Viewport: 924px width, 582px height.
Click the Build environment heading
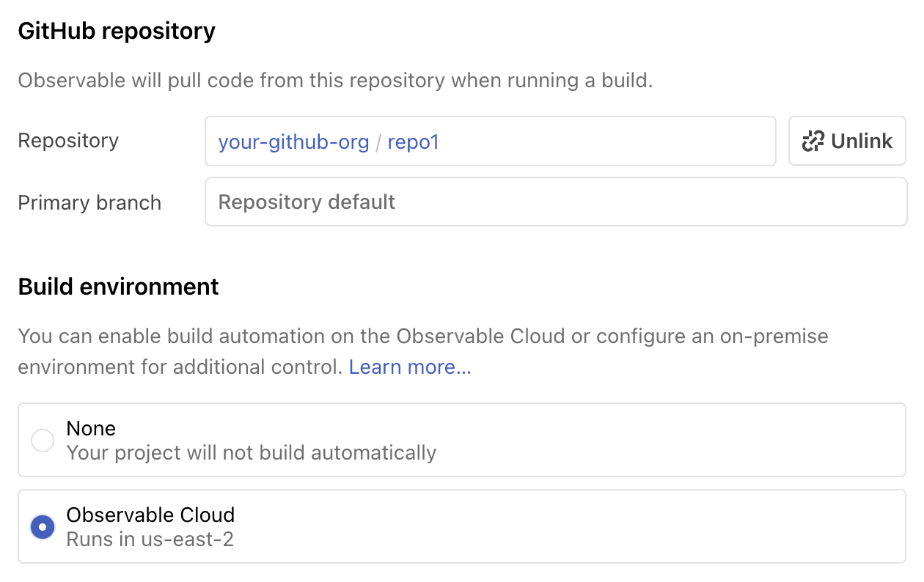point(118,287)
